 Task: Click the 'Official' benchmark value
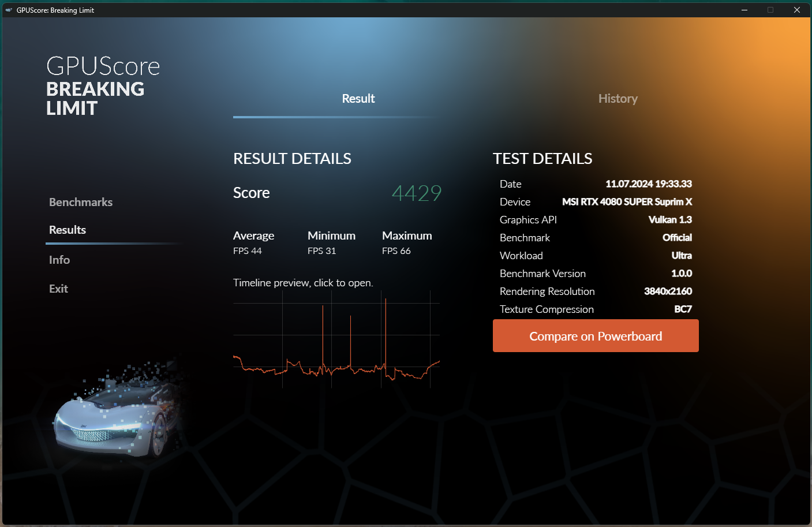point(677,238)
